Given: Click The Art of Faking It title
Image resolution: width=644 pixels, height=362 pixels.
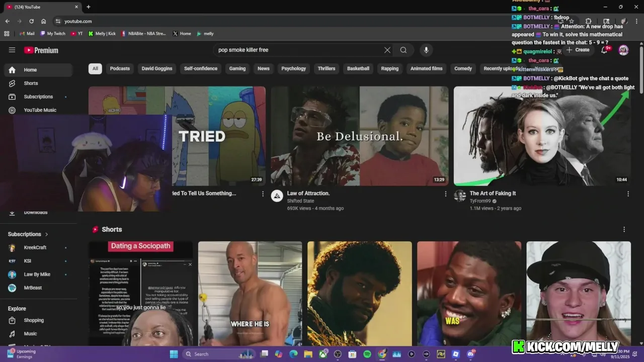Looking at the screenshot, I should point(493,193).
